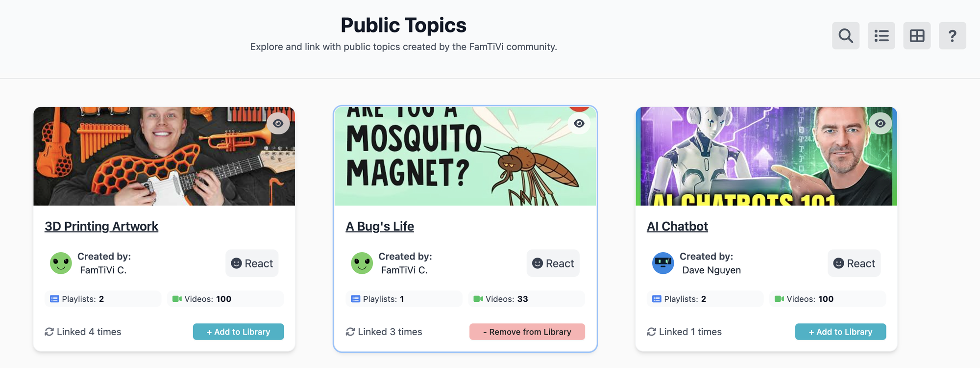Open React picker on A Bug's Life
This screenshot has width=980, height=368.
(x=553, y=263)
